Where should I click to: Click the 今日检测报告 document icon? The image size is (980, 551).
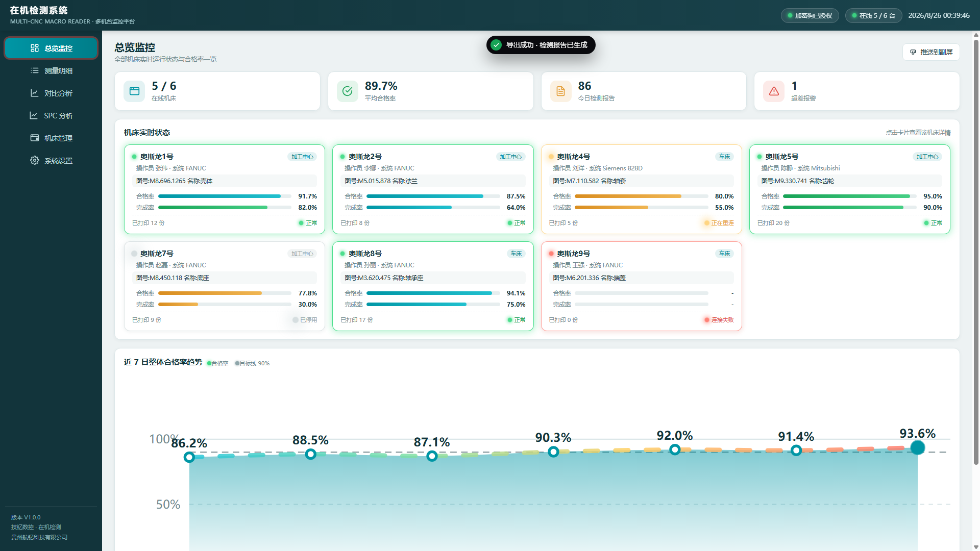pyautogui.click(x=561, y=91)
